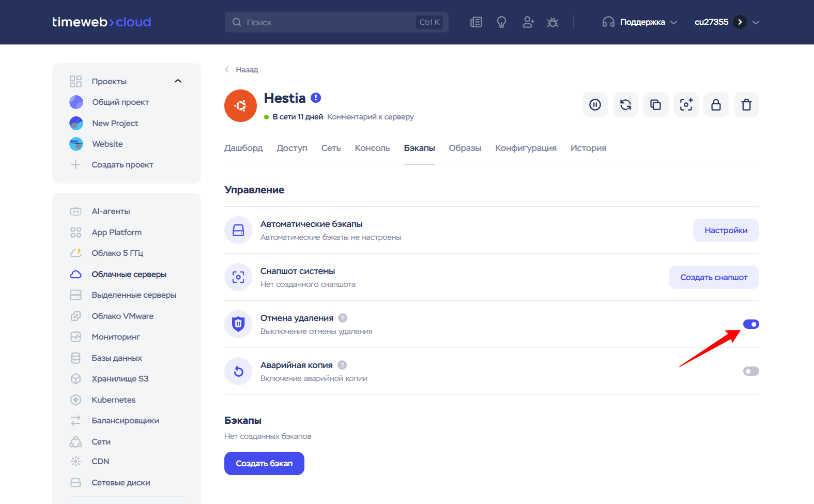Click the Базы данных sidebar icon
The image size is (814, 504).
coord(75,358)
